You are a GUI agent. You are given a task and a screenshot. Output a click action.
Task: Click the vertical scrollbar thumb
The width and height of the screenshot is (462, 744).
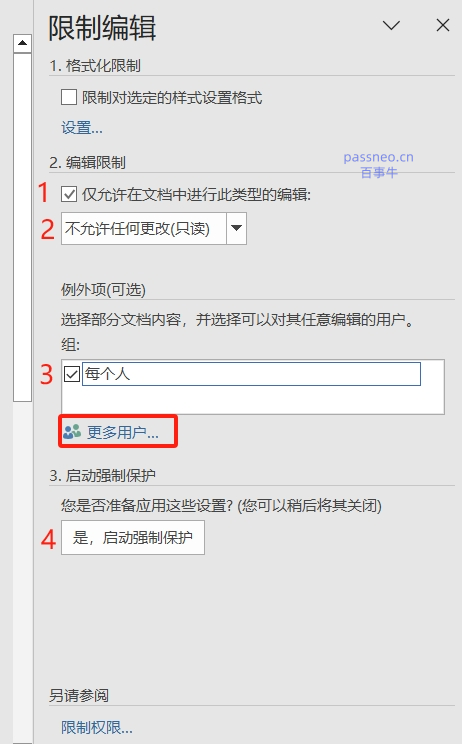[22, 228]
